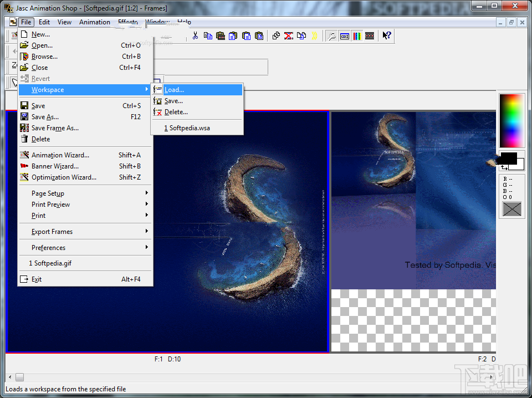Toggle the filmstrip frames view icon
The height and width of the screenshot is (398, 532).
369,35
